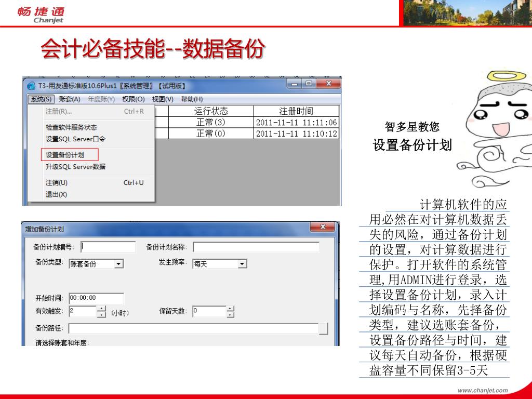Select 设置备份计划 menu entry
The image size is (532, 399).
(x=70, y=155)
